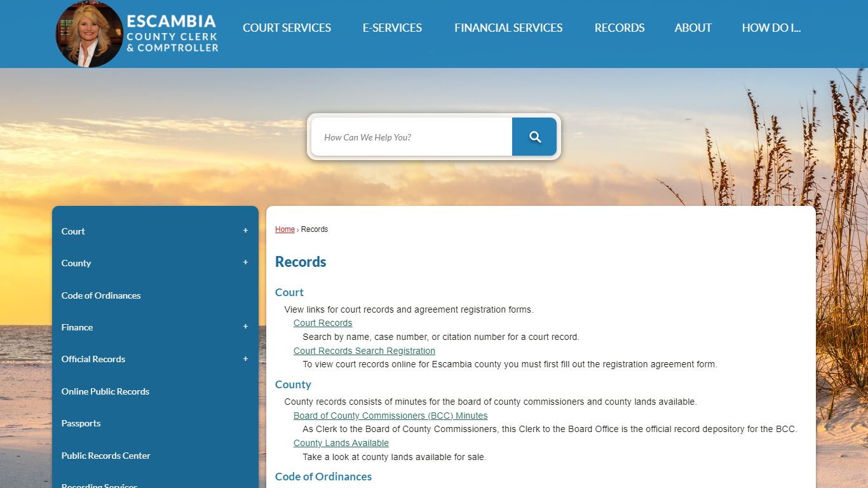Viewport: 868px width, 488px height.
Task: Click the Escambia County Clerk logo
Action: pos(137,34)
